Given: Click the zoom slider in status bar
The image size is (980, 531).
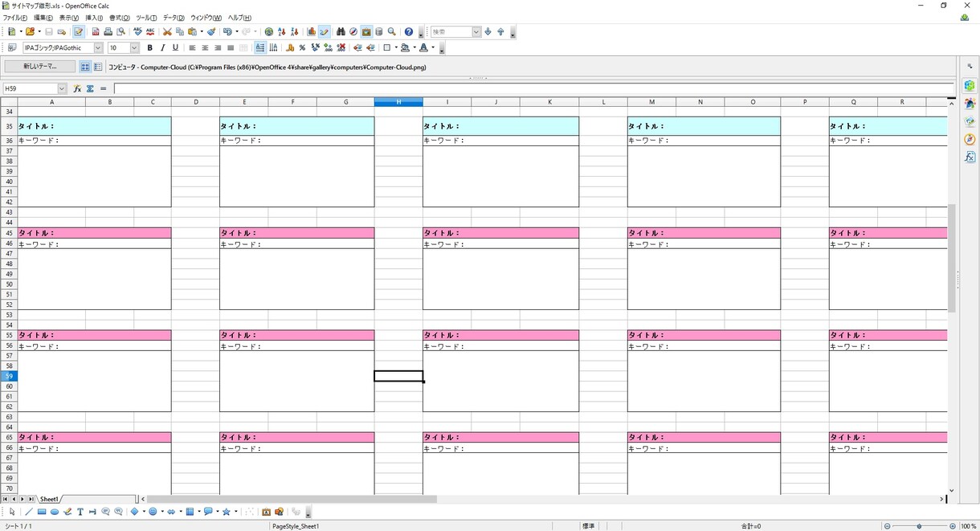Looking at the screenshot, I should pyautogui.click(x=919, y=526).
